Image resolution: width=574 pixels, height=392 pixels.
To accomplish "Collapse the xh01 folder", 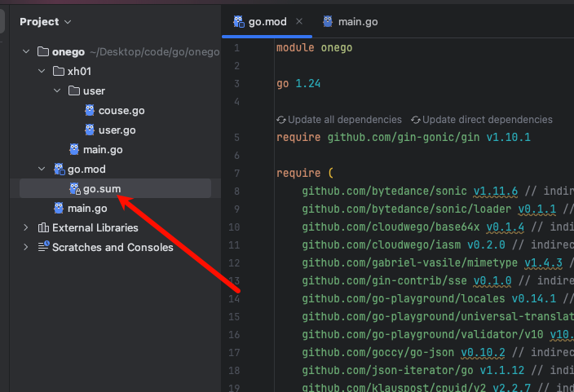I will [x=42, y=71].
